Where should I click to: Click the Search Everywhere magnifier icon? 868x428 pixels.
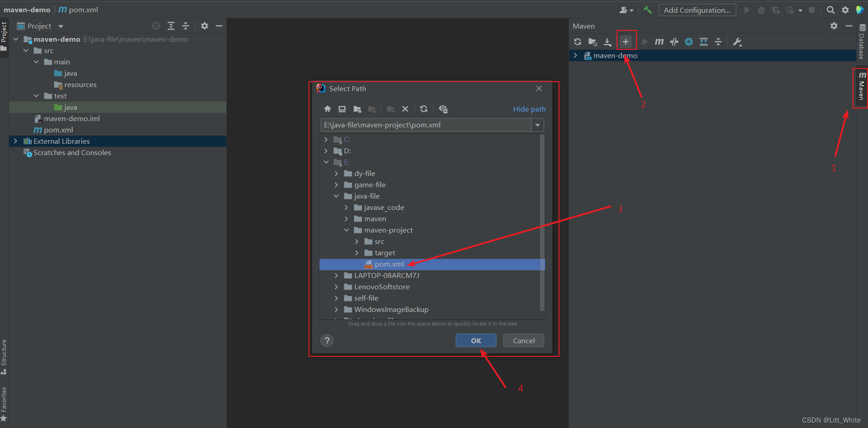(831, 10)
